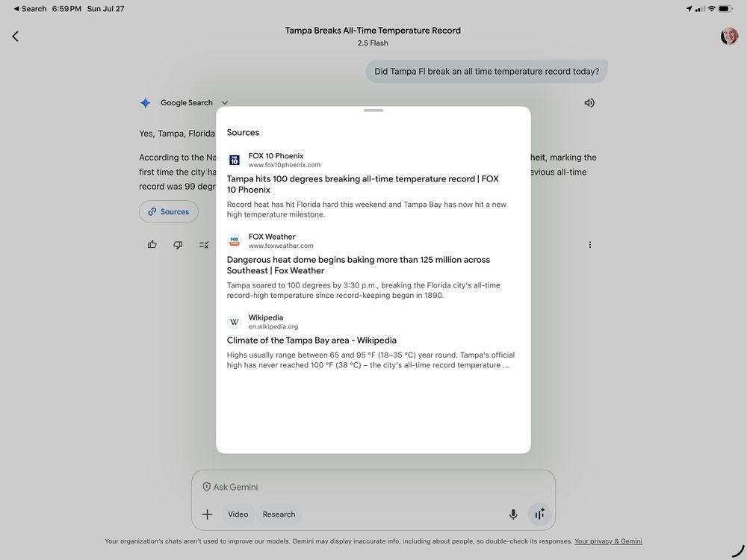Select the Research chip

279,514
